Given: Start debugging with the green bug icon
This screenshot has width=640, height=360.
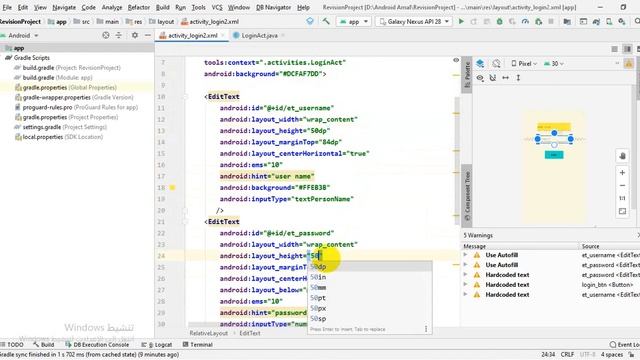Looking at the screenshot, I should tap(499, 21).
